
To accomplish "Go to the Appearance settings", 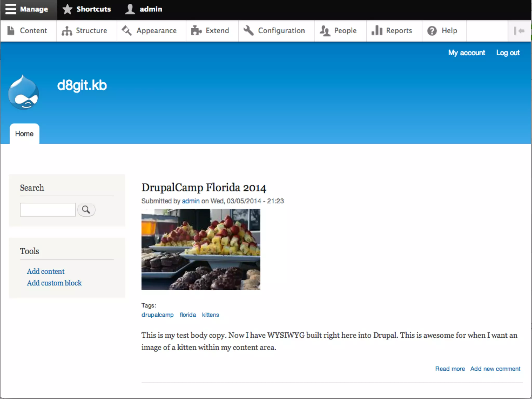I will click(150, 31).
